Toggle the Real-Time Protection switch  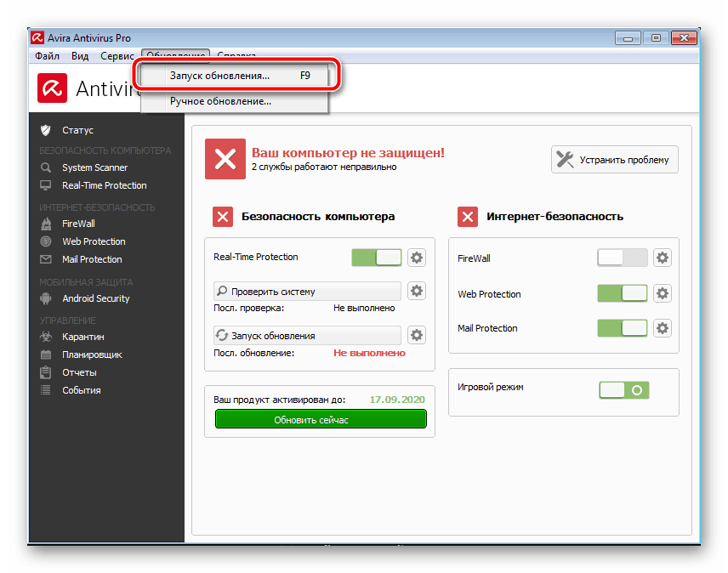coord(377,258)
